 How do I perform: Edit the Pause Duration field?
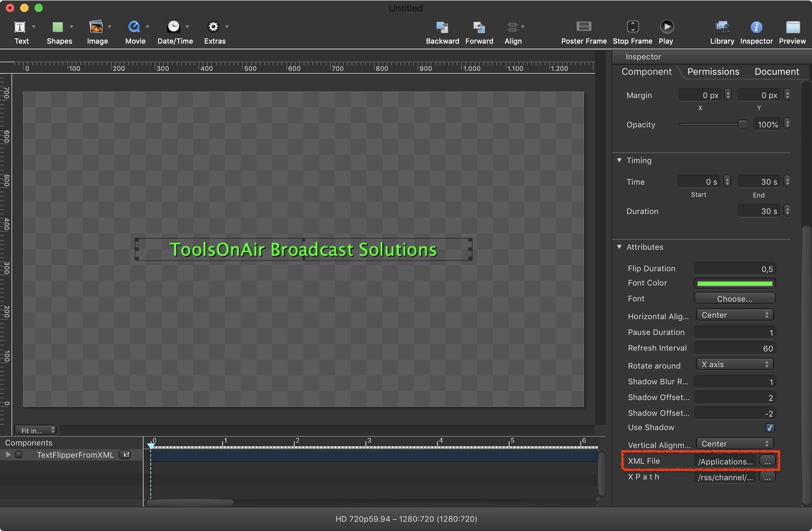[735, 332]
